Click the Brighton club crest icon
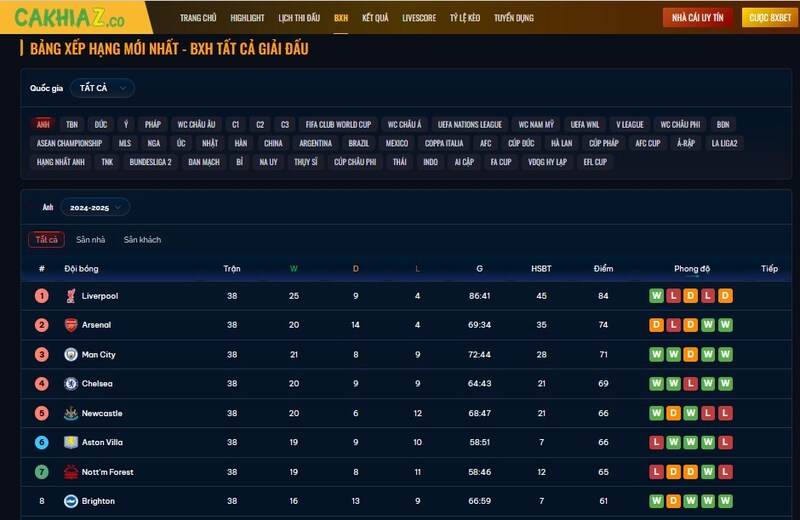The width and height of the screenshot is (800, 520). pos(70,501)
